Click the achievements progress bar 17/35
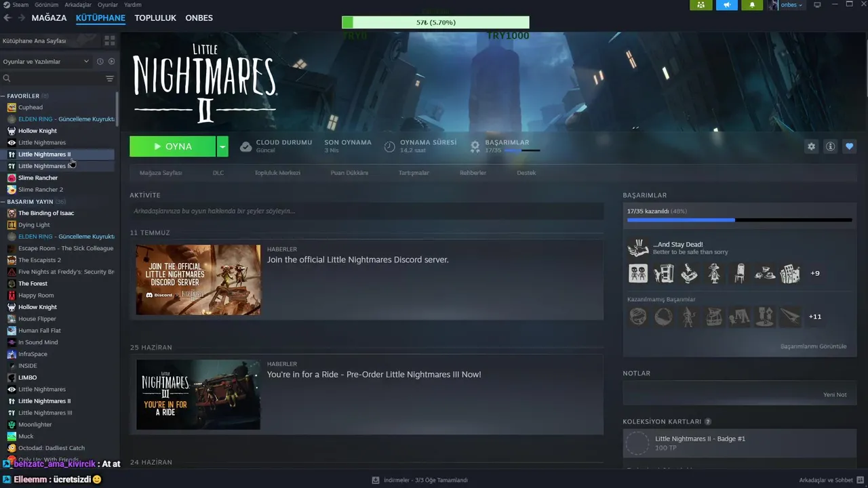 click(739, 220)
